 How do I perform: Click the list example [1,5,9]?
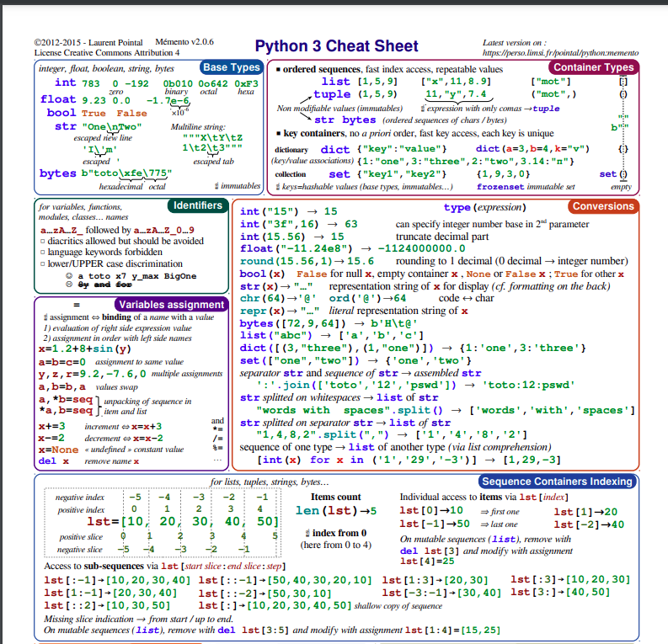pyautogui.click(x=377, y=82)
